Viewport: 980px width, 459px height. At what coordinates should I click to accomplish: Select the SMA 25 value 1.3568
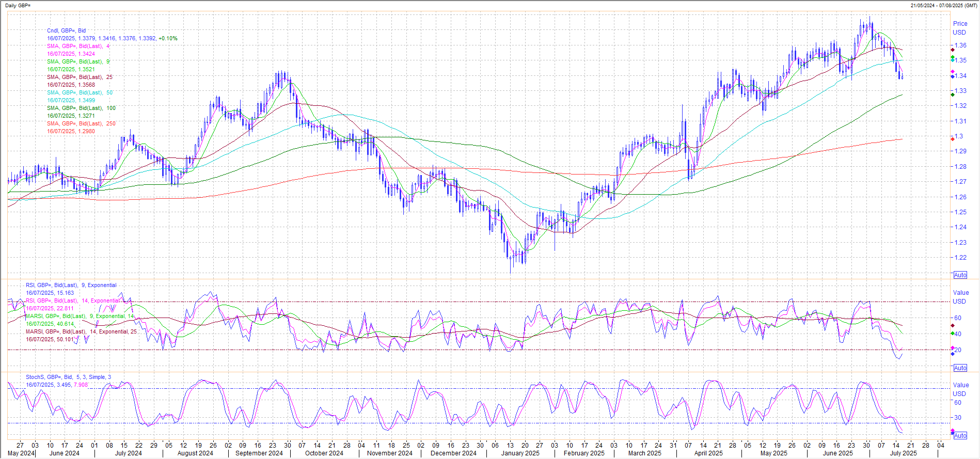(87, 85)
